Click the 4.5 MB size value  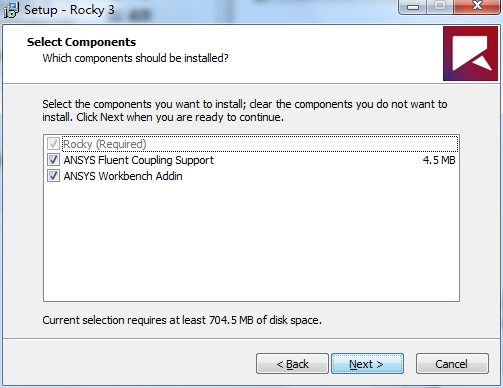pos(439,160)
